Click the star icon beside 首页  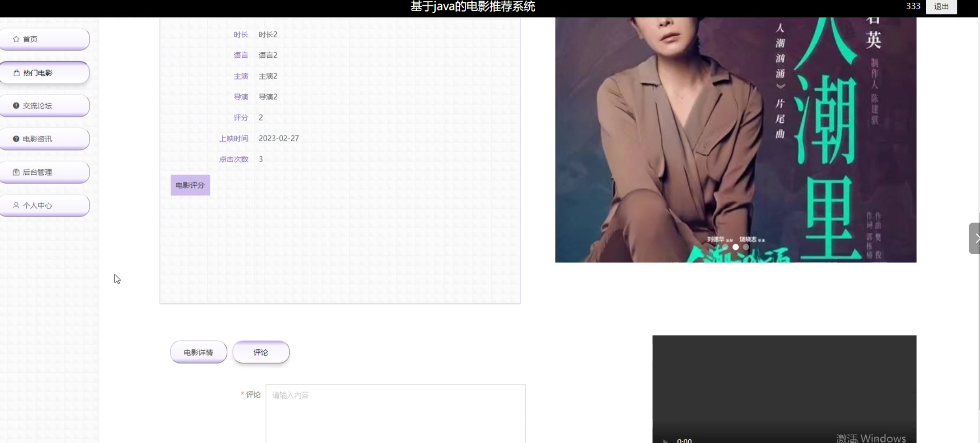coord(16,39)
